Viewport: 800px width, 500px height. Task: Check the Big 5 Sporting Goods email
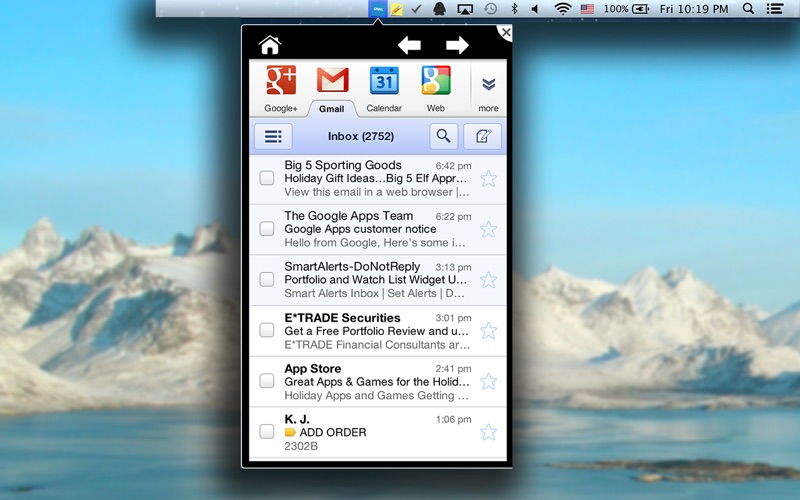[267, 178]
